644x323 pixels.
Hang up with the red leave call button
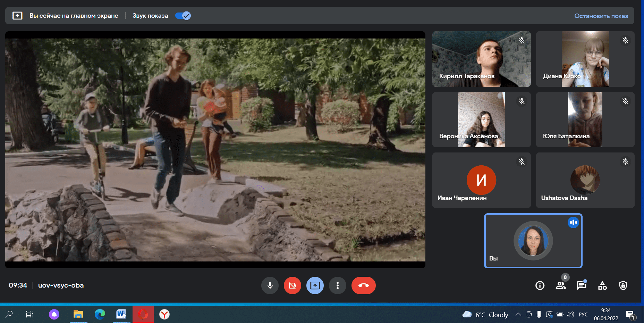(364, 285)
